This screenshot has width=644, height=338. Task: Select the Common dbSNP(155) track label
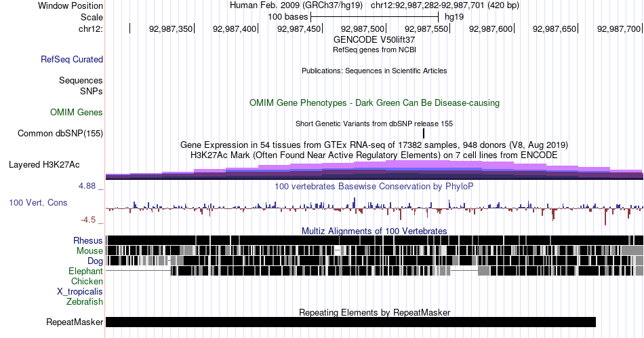click(x=60, y=133)
